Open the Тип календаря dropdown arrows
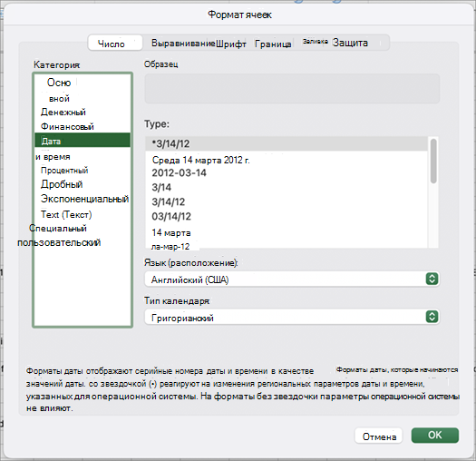 point(432,317)
